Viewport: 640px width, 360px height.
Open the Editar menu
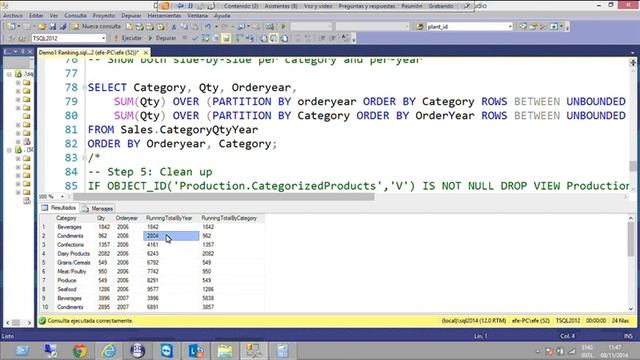[36, 16]
